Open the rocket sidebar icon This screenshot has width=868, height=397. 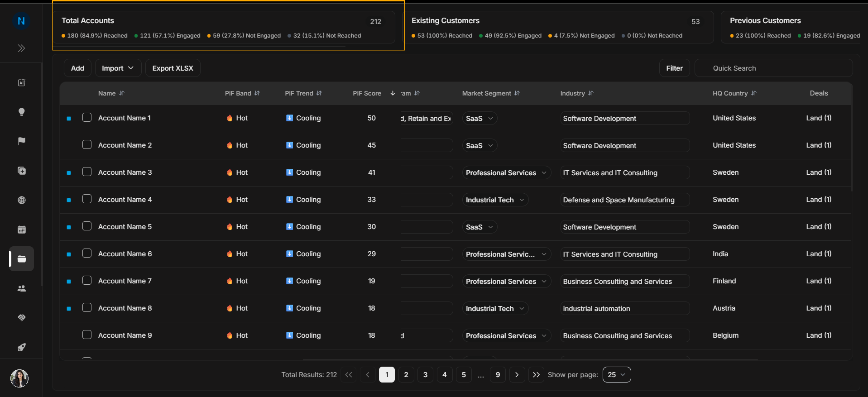[21, 347]
